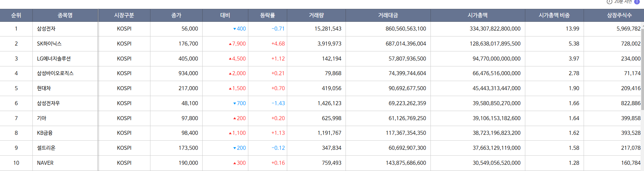The image size is (644, 171).
Task: Click the ▼700 price change cell
Action: [x=239, y=103]
